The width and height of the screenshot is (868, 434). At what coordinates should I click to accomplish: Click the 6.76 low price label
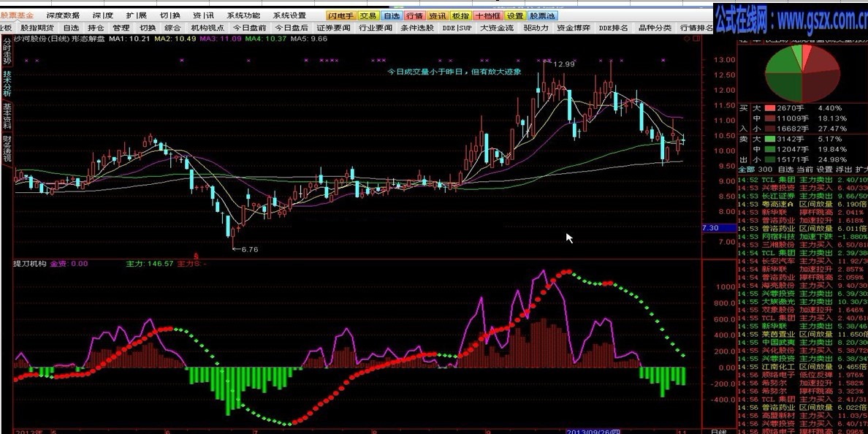click(250, 249)
